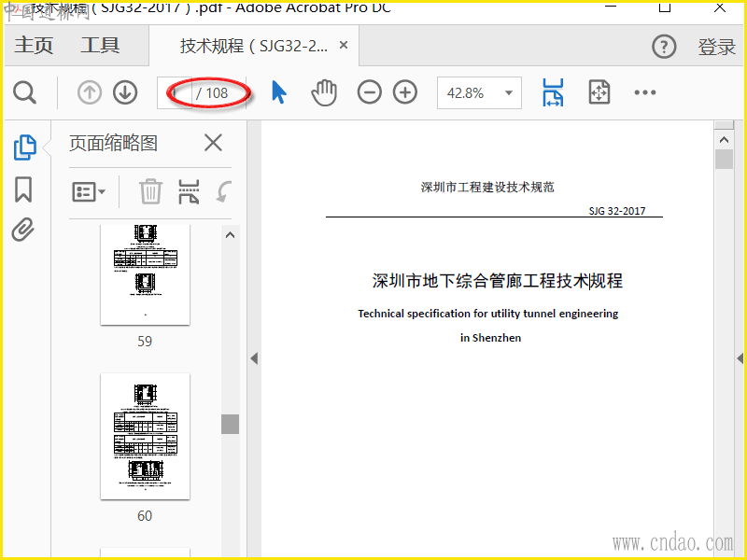
Task: Open the search magnifier tool
Action: point(24,92)
